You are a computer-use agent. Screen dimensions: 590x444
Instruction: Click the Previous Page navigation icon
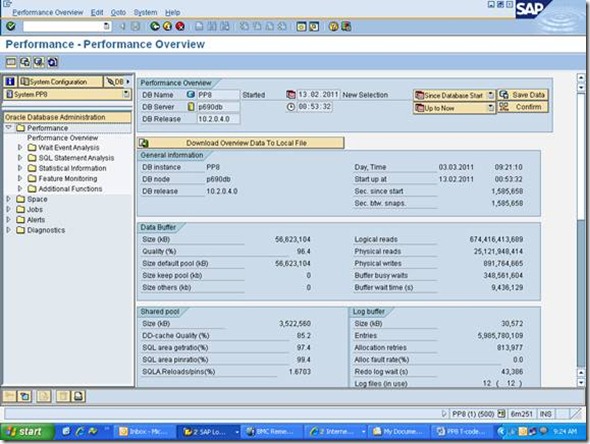[257, 26]
